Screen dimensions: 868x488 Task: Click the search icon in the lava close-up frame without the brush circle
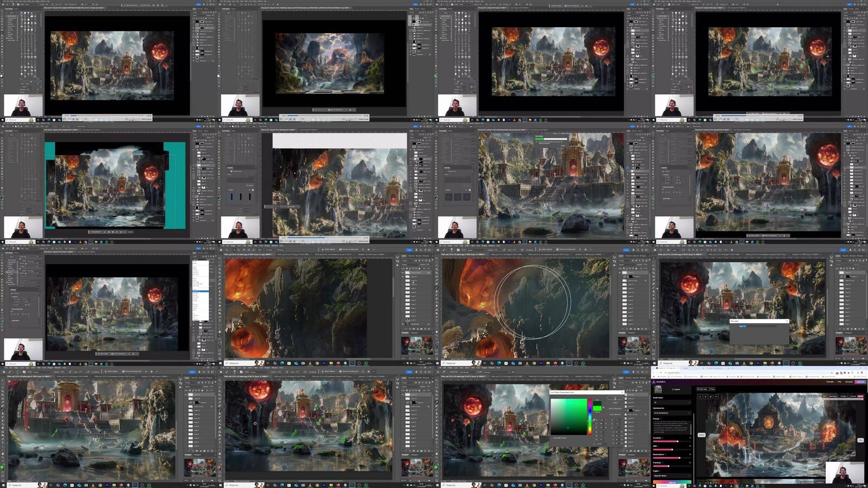click(421, 250)
